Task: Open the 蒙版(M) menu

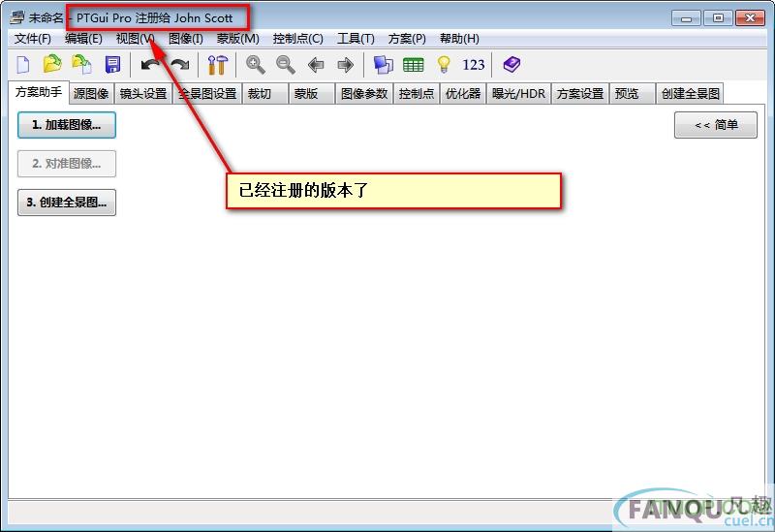Action: tap(237, 39)
